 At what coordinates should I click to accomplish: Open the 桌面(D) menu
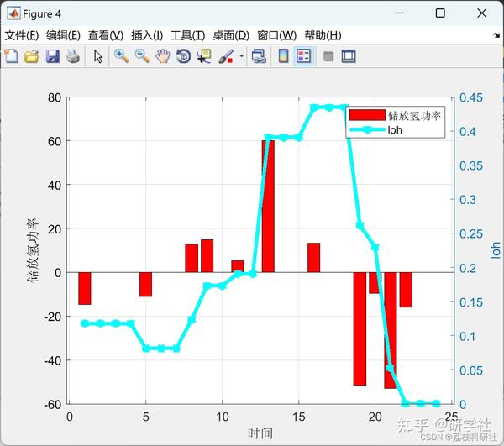(x=231, y=35)
